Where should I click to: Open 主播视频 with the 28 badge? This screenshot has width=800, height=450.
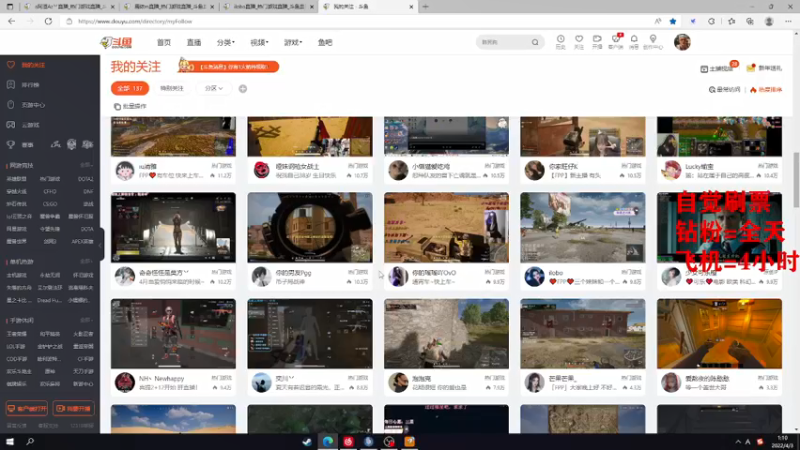[719, 67]
